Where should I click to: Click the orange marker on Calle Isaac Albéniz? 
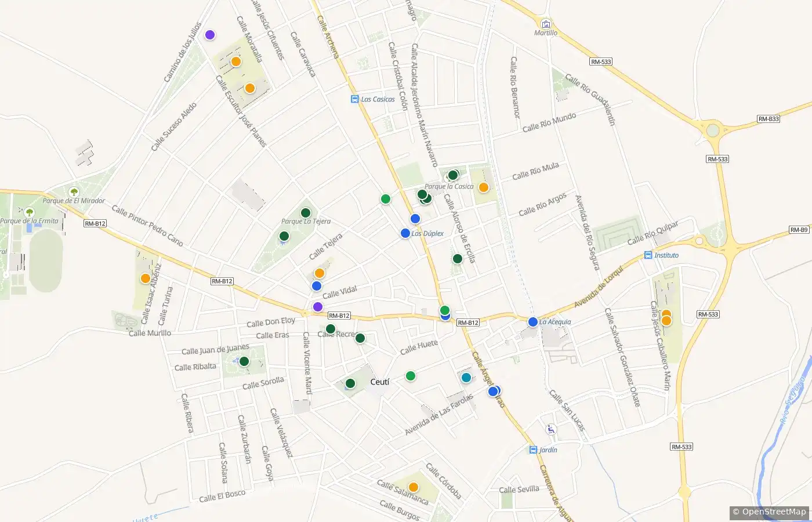(146, 278)
